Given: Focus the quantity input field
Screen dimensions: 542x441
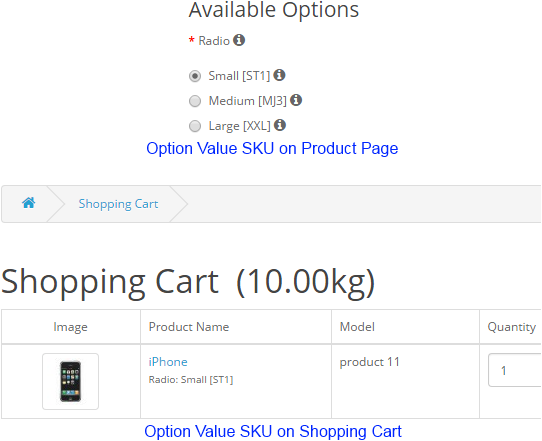Looking at the screenshot, I should 515,370.
